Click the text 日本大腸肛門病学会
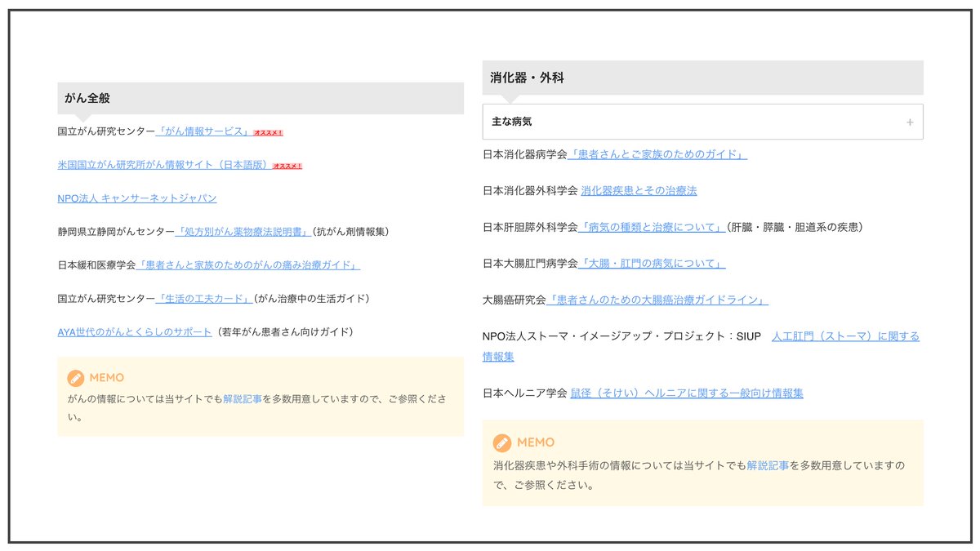This screenshot has width=980, height=551. [530, 264]
